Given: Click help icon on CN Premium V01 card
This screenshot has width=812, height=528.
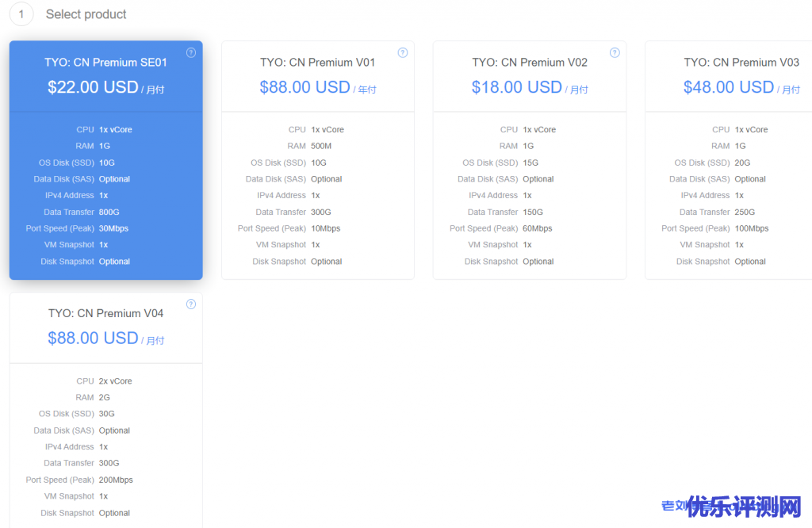Looking at the screenshot, I should [403, 53].
